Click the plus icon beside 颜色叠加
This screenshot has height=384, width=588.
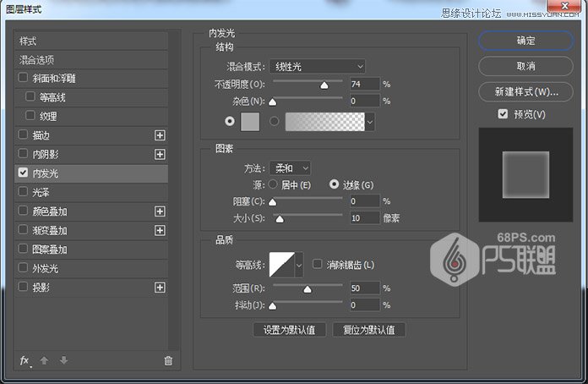[x=160, y=211]
